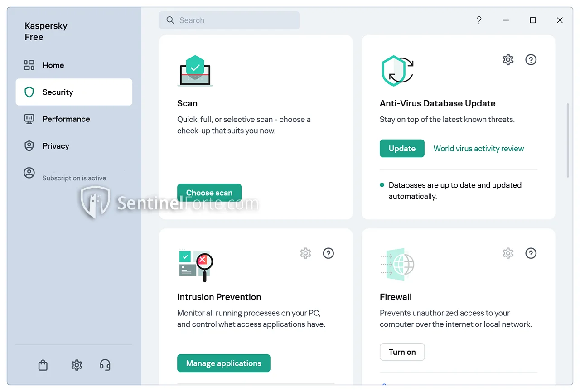Open help for Anti-Virus Database Update
Image resolution: width=580 pixels, height=392 pixels.
click(531, 60)
